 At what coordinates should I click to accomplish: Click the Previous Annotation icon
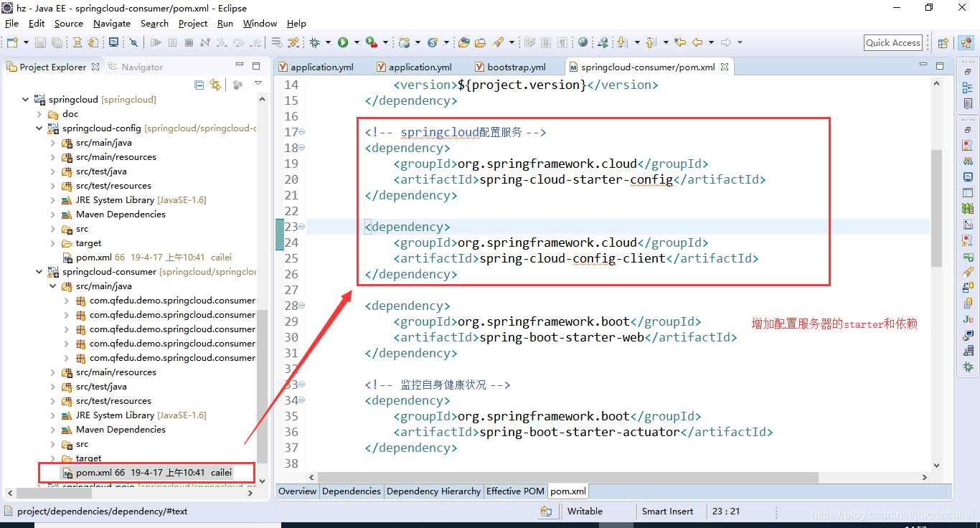[x=651, y=42]
